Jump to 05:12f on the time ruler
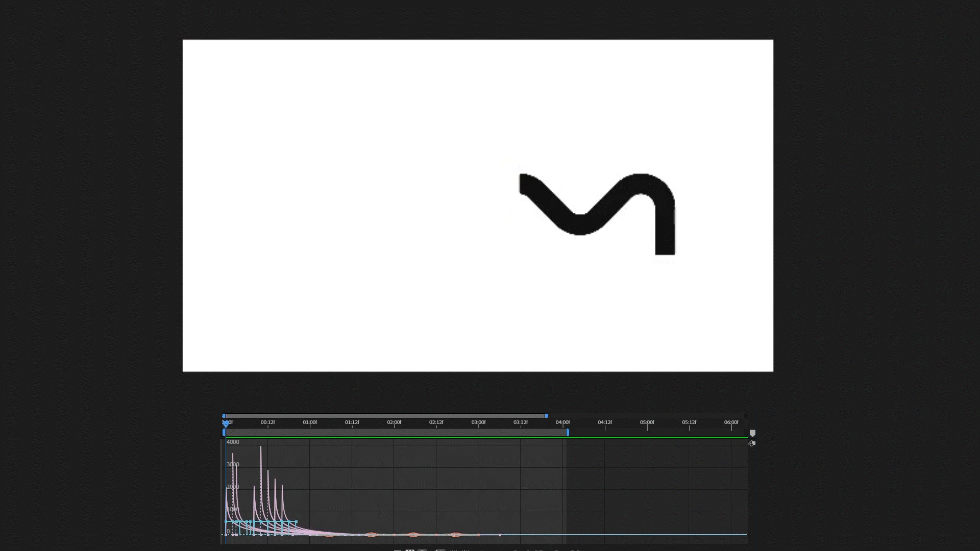 (x=689, y=422)
